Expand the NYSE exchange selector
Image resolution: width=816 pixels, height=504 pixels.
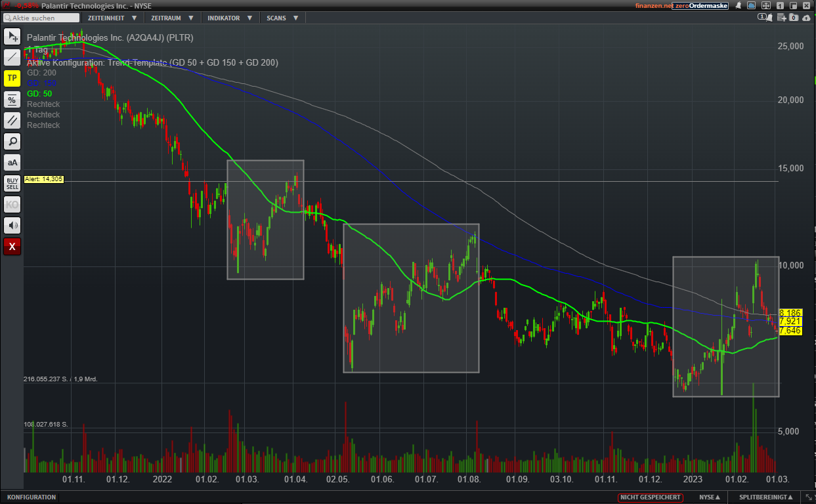(710, 497)
